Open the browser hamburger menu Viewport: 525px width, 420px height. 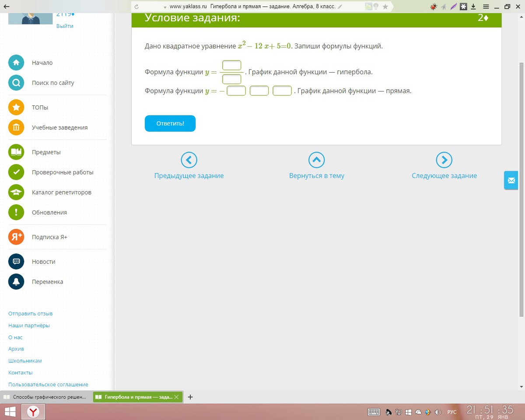486,7
